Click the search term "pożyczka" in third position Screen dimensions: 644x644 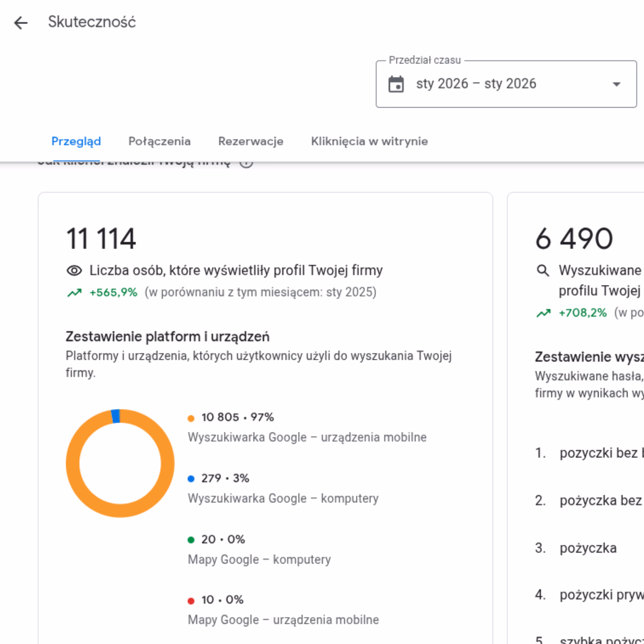(x=588, y=548)
